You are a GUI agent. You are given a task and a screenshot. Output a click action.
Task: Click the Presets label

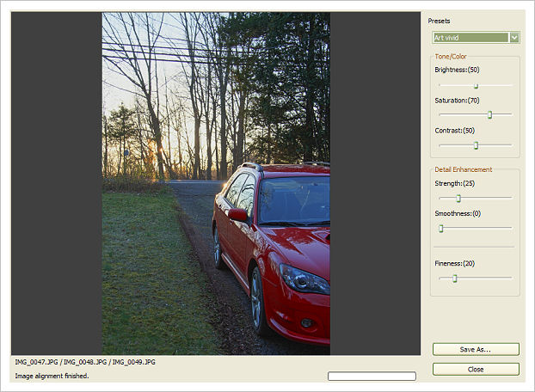[439, 21]
